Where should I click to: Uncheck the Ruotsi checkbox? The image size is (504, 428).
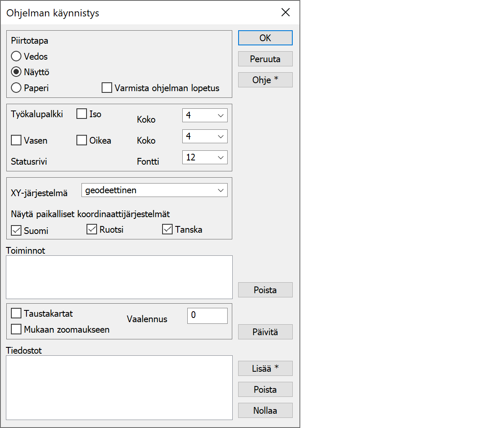point(92,229)
